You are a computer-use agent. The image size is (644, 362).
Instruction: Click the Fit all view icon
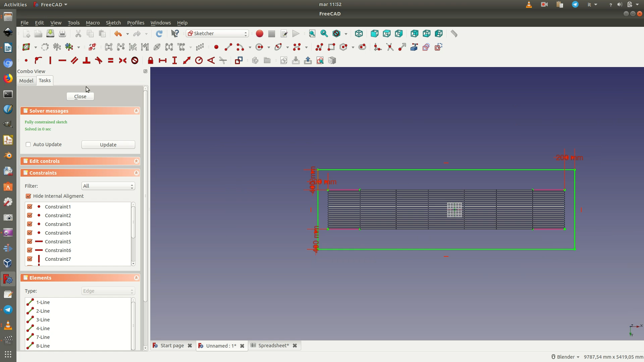[x=312, y=34]
